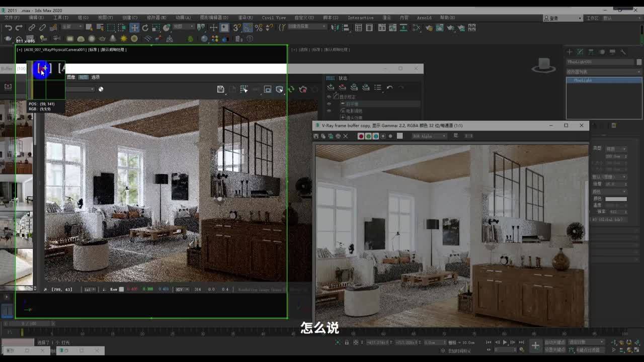
Task: Click the VRayLight001 object name field
Action: (x=600, y=62)
